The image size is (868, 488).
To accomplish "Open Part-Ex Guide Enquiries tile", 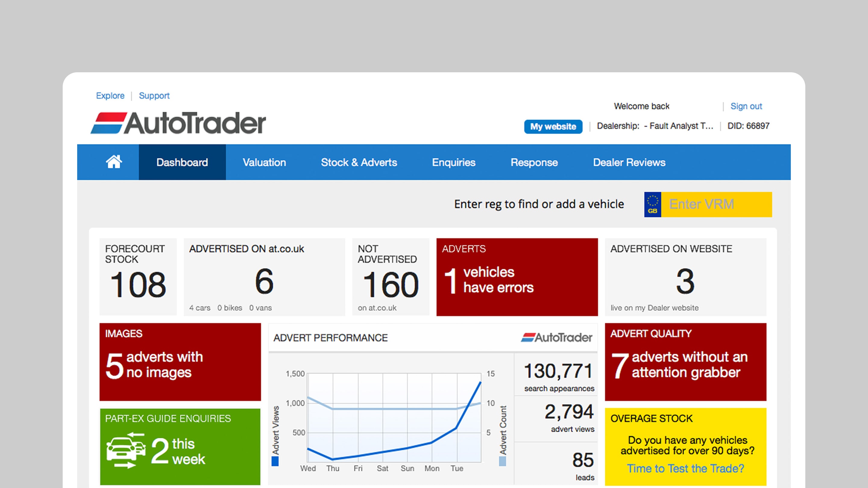I will tap(180, 446).
